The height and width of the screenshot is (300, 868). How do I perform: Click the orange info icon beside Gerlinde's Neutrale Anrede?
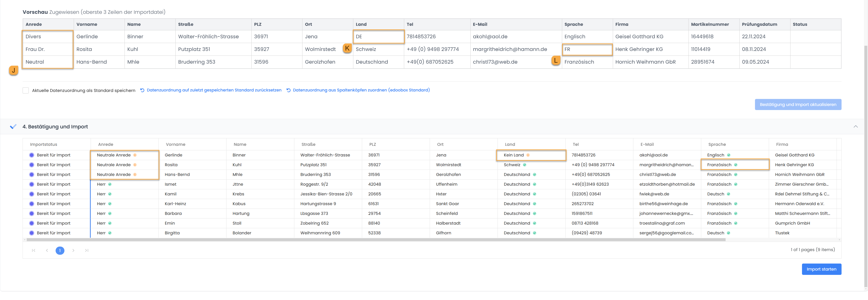point(135,155)
